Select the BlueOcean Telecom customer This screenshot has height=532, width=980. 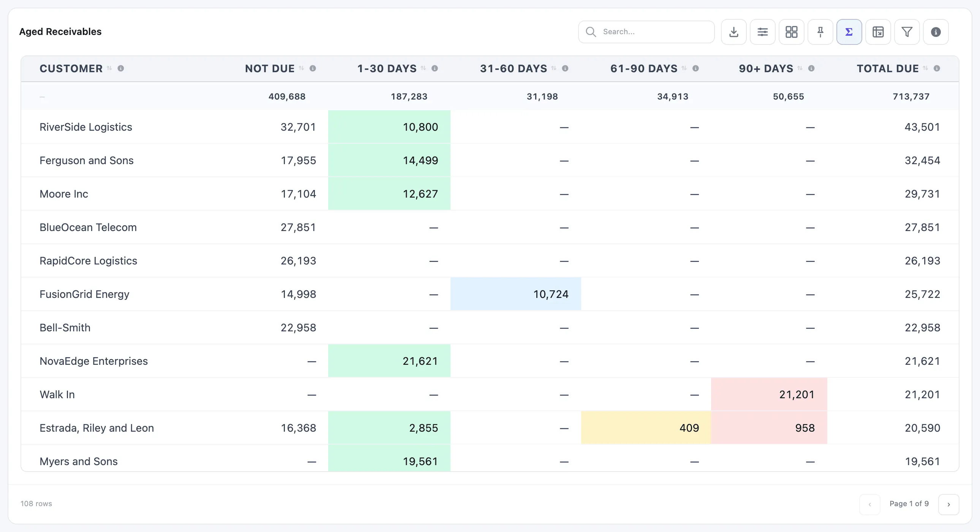click(88, 228)
